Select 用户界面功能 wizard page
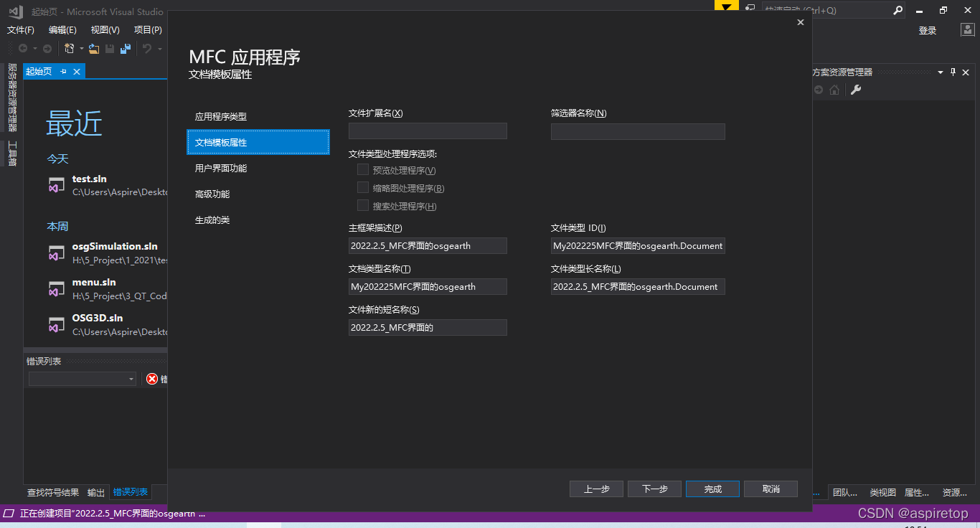This screenshot has width=980, height=528. (x=258, y=168)
